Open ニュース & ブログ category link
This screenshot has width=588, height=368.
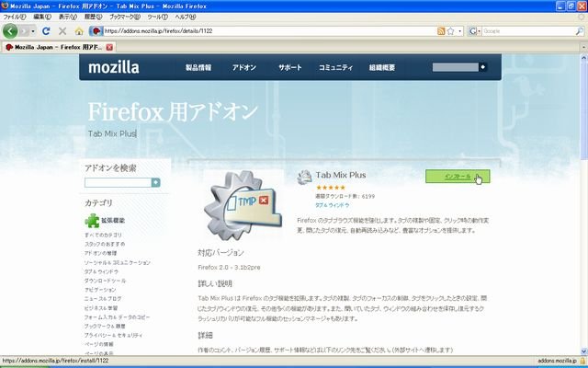pyautogui.click(x=103, y=299)
